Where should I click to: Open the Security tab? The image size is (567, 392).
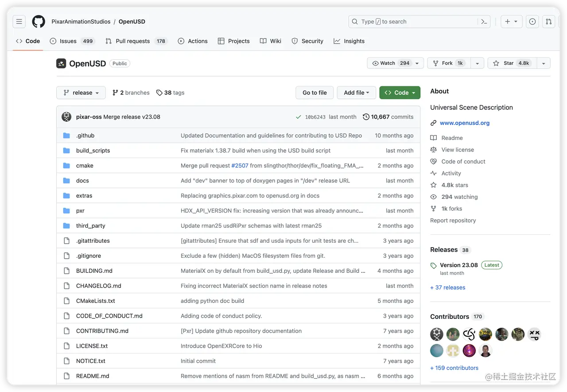pos(307,41)
